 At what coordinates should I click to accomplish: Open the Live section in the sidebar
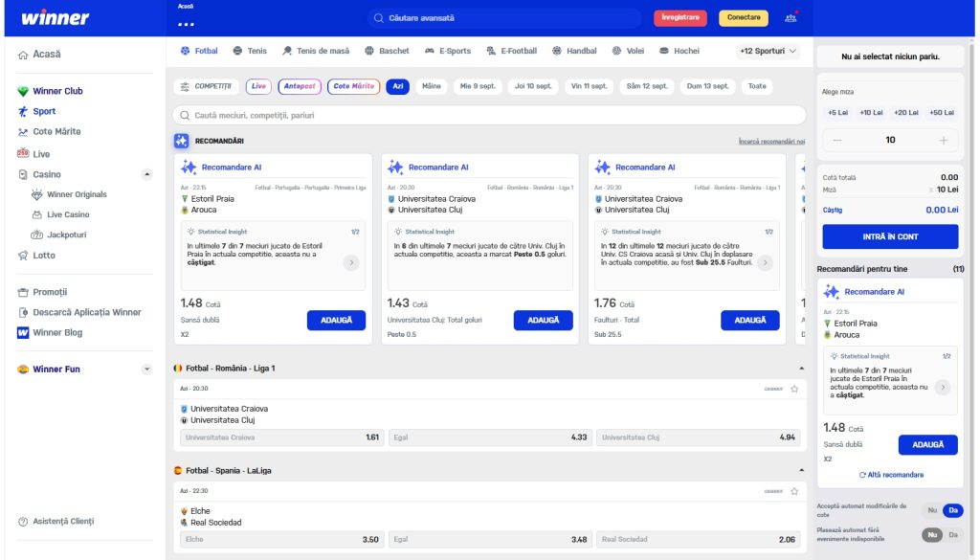tap(40, 154)
